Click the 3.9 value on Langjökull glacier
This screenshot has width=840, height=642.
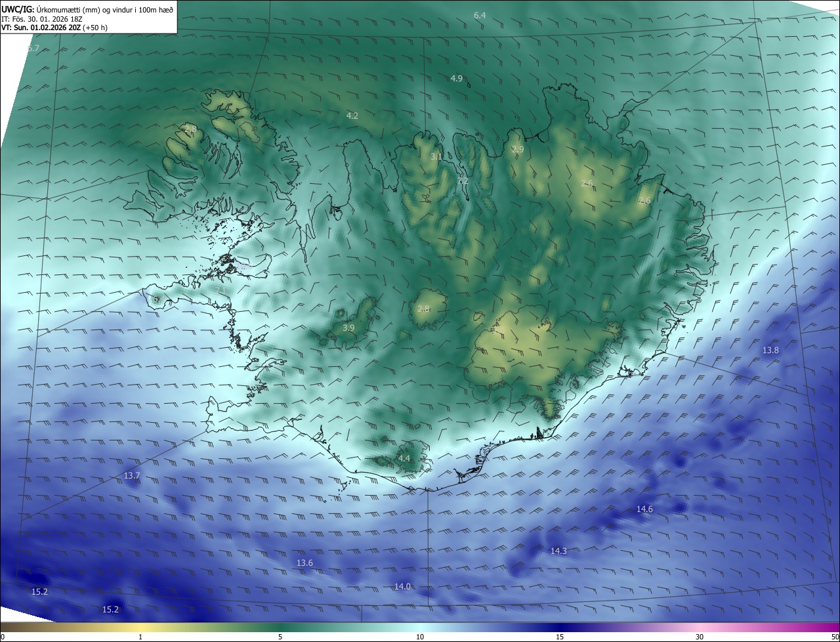[x=348, y=328]
